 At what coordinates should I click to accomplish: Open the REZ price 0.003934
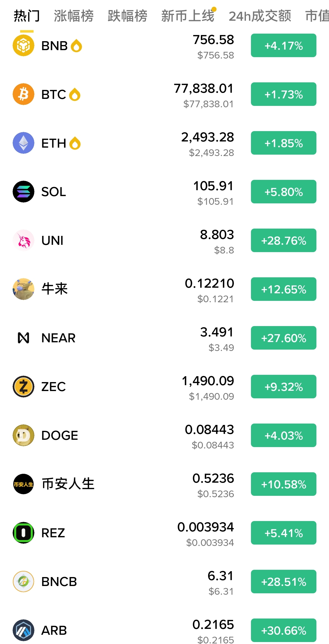coord(206,527)
